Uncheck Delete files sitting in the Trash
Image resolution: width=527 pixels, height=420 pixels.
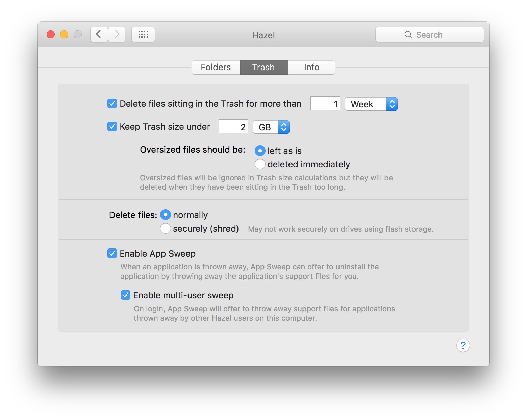[112, 103]
